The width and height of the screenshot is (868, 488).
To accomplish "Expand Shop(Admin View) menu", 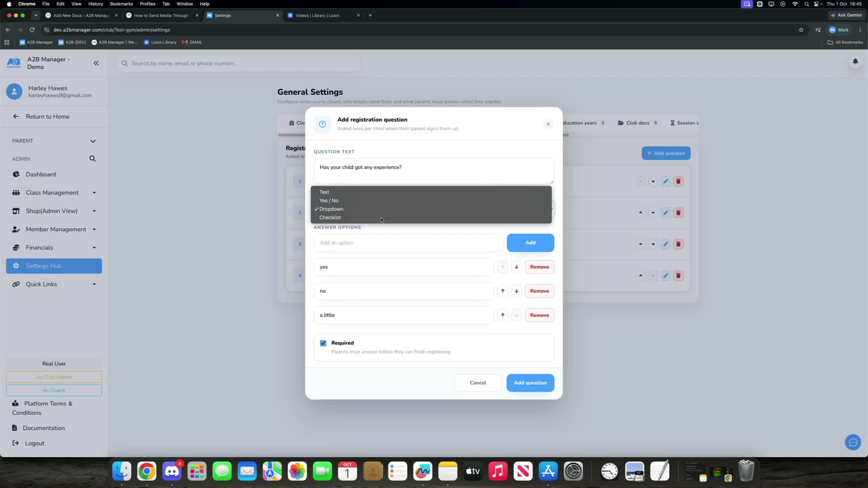I will pyautogui.click(x=54, y=211).
